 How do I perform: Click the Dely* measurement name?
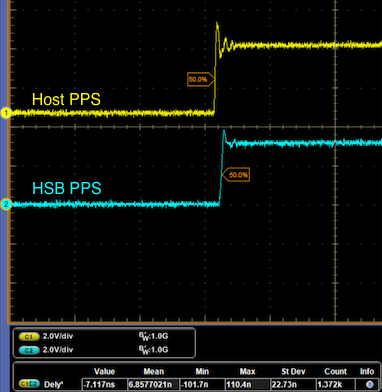pos(54,384)
